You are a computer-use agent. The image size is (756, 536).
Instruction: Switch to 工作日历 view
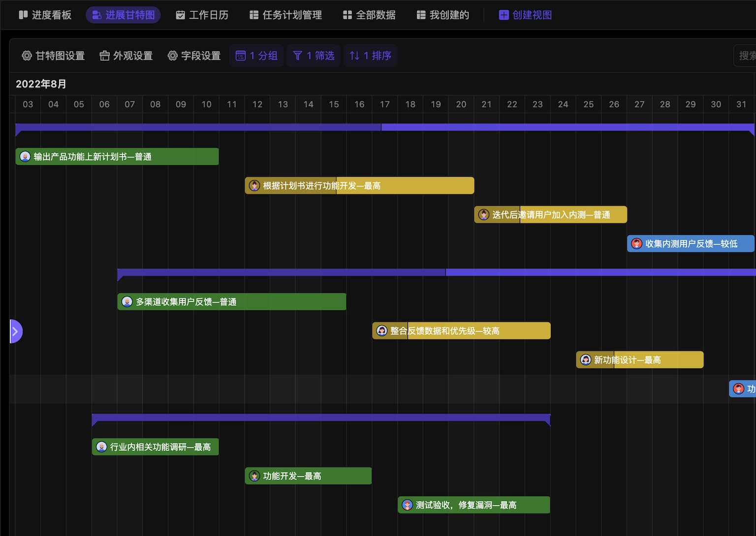pos(202,15)
